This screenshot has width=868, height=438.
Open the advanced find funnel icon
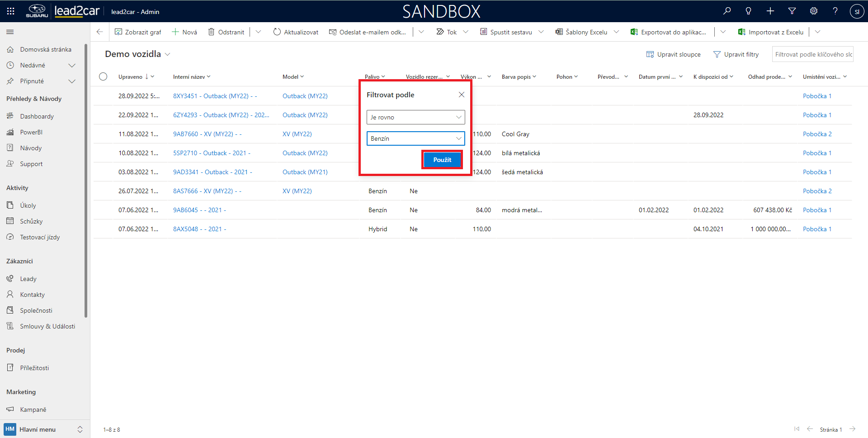792,11
